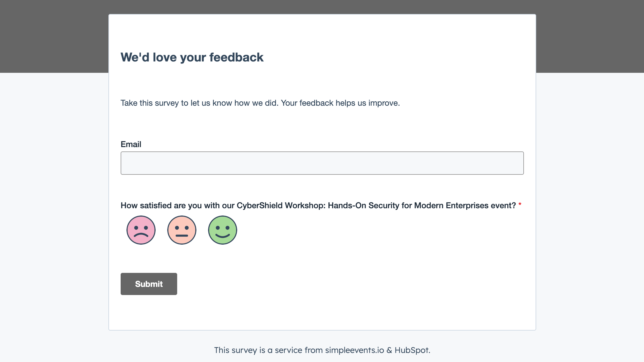Choose the lowest satisfaction option
644x362 pixels.
(141, 230)
